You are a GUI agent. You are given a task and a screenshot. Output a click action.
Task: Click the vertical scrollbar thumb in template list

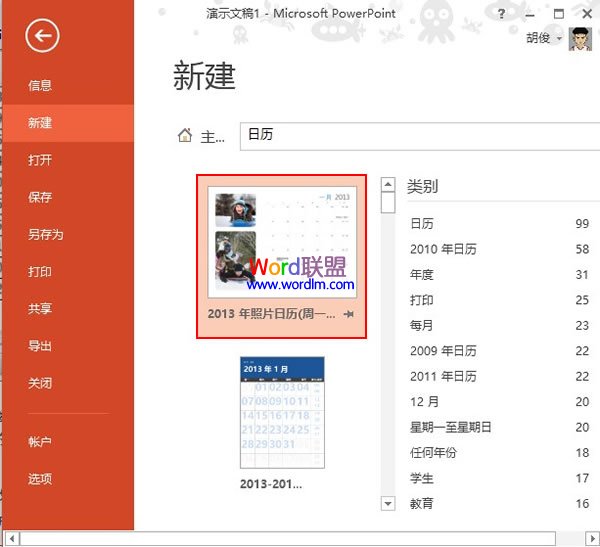click(388, 202)
